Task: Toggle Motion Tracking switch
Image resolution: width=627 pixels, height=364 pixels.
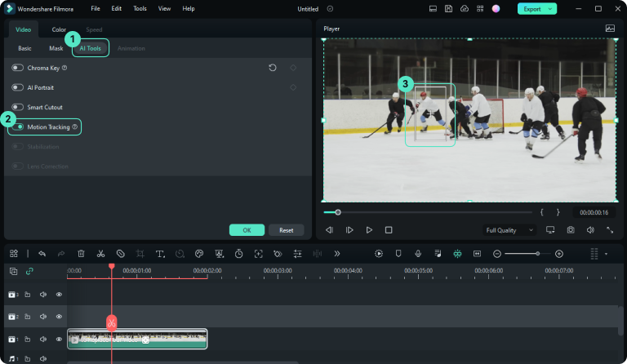Action: [x=18, y=127]
